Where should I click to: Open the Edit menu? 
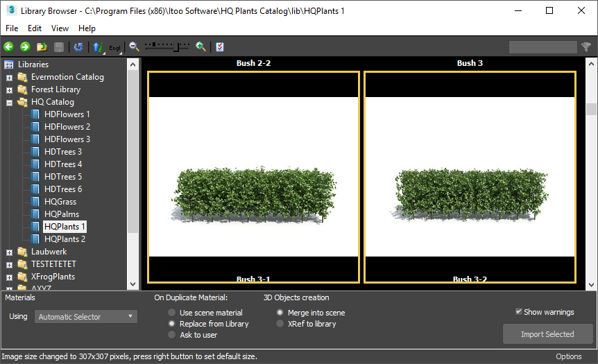click(35, 28)
